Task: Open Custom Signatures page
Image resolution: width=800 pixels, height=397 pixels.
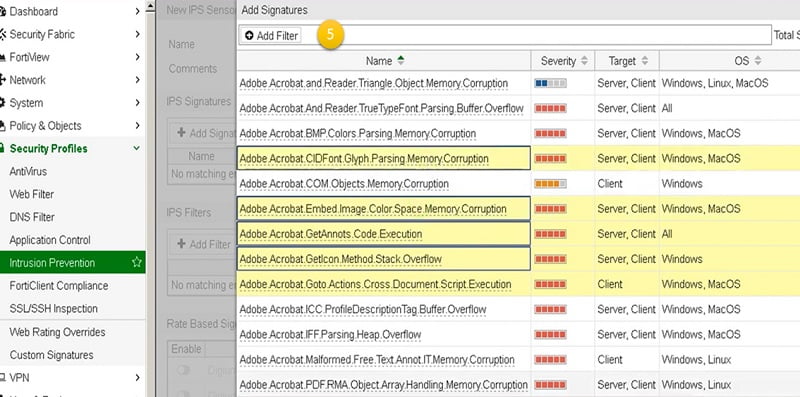Action: [x=51, y=355]
